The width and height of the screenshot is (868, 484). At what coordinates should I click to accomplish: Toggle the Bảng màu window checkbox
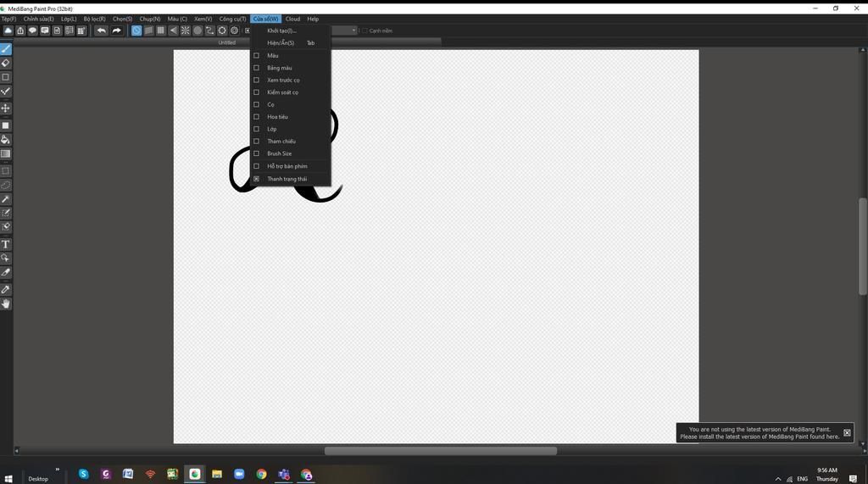tap(256, 68)
